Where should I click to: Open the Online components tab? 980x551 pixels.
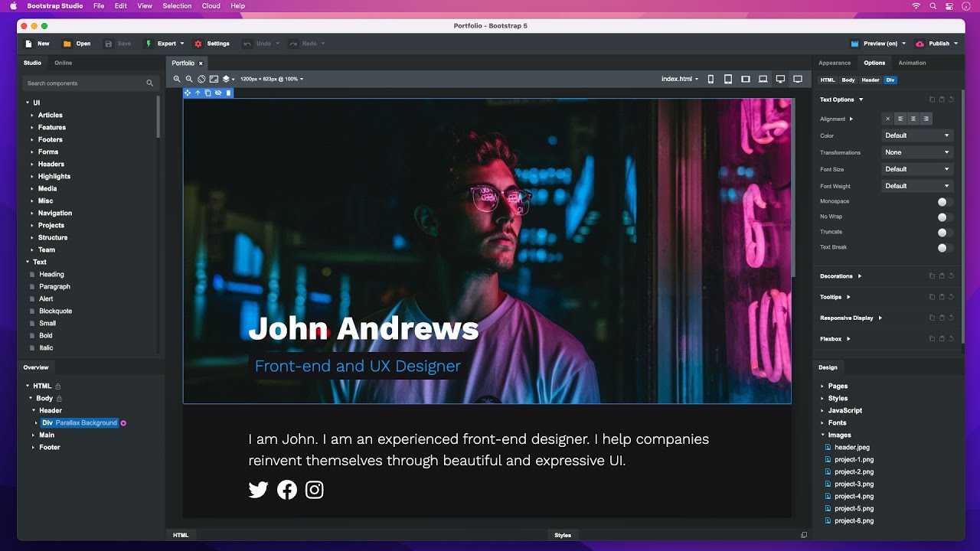pos(63,63)
